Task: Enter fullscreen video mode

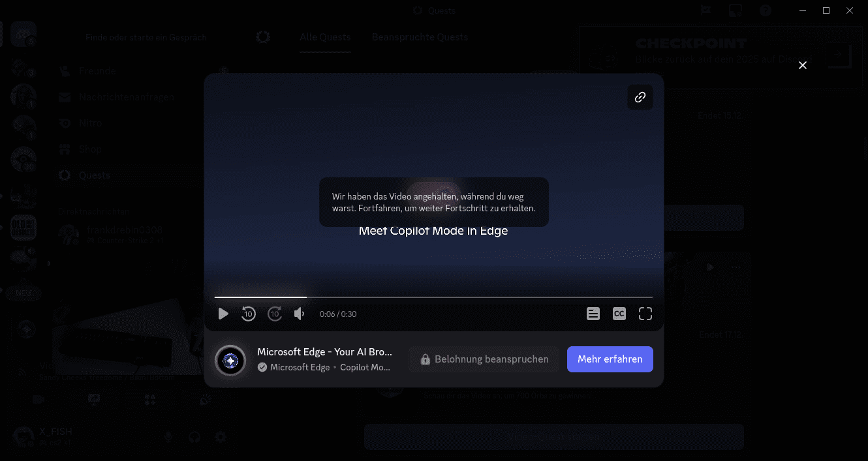Action: coord(645,314)
